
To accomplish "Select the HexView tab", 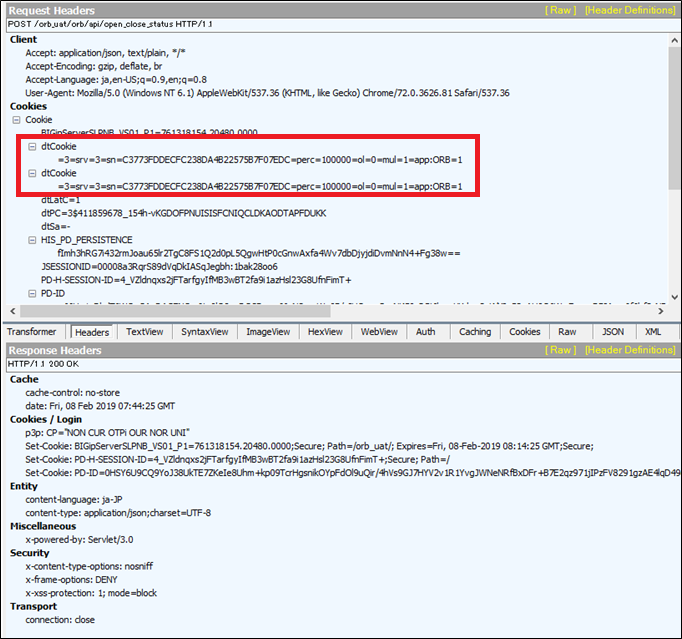I will pyautogui.click(x=325, y=332).
